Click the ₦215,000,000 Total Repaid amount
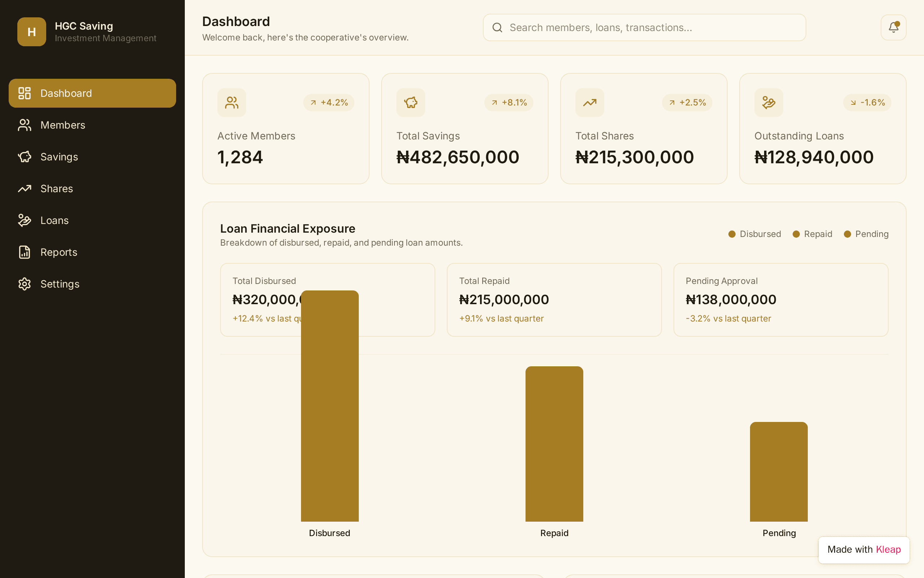This screenshot has height=578, width=924. click(504, 300)
